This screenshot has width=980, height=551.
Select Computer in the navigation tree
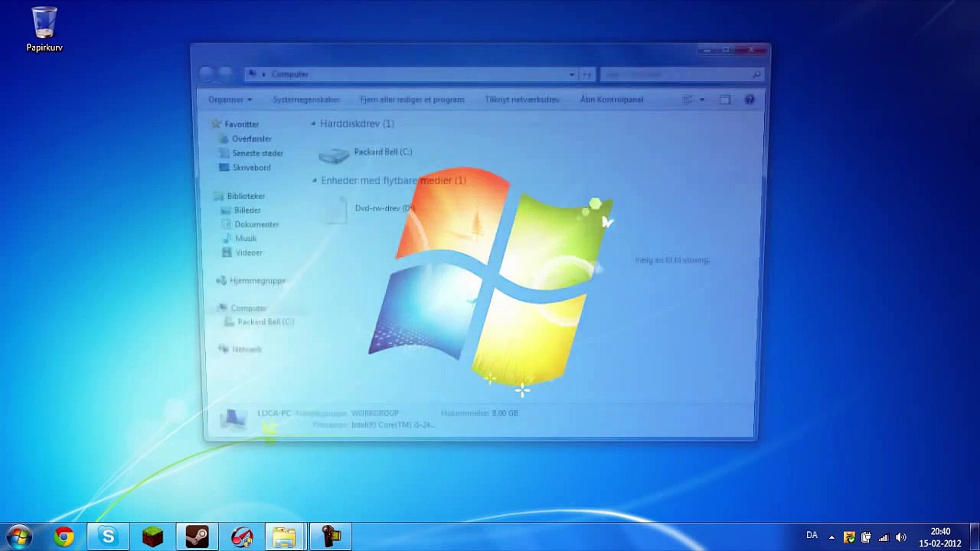248,308
